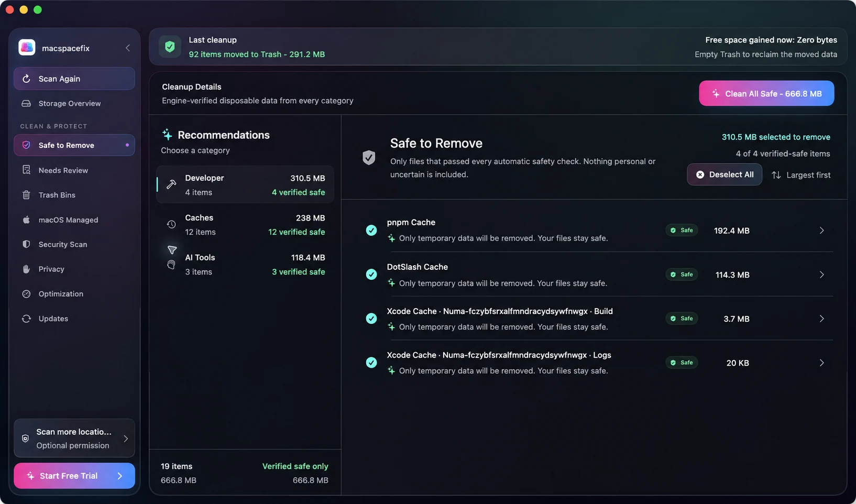Open Storage Overview
The width and height of the screenshot is (856, 504).
(74, 103)
